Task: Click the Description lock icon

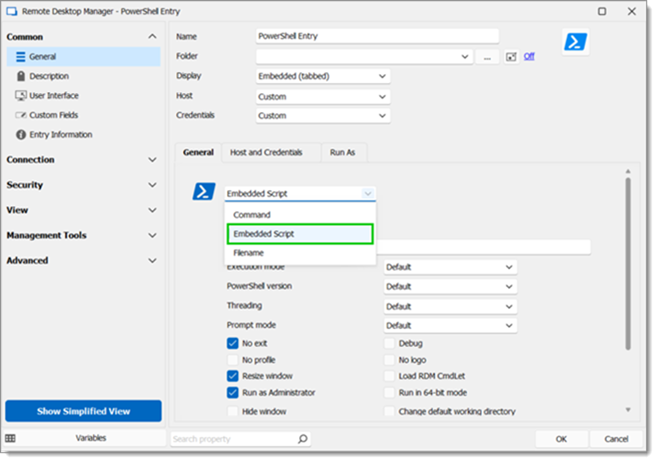Action: click(21, 76)
